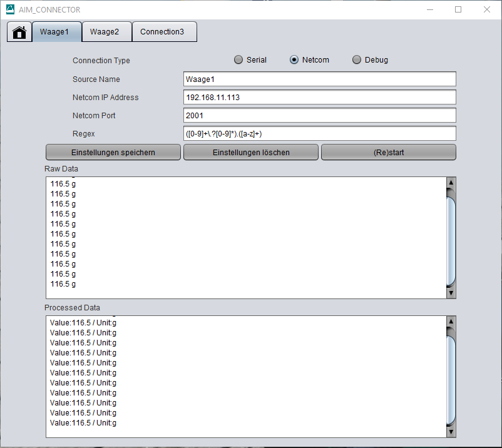Switch to the Connection3 tab
The width and height of the screenshot is (502, 448).
162,32
